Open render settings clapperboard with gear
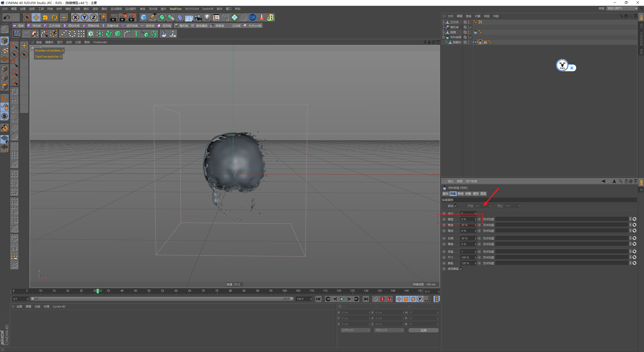Image resolution: width=644 pixels, height=352 pixels. (x=132, y=17)
